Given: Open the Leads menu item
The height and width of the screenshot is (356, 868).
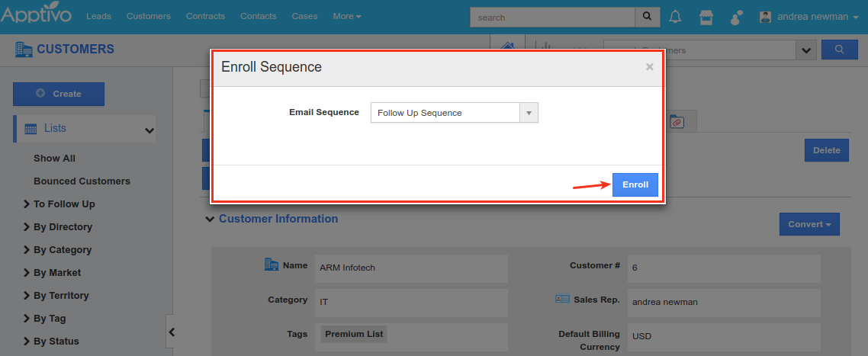Looking at the screenshot, I should [98, 17].
